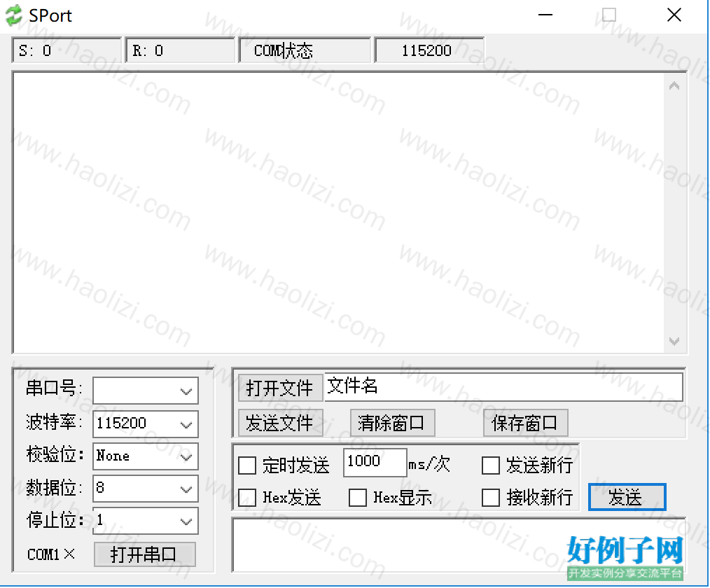
Task: Click the 发送文件 send file button
Action: [x=280, y=423]
